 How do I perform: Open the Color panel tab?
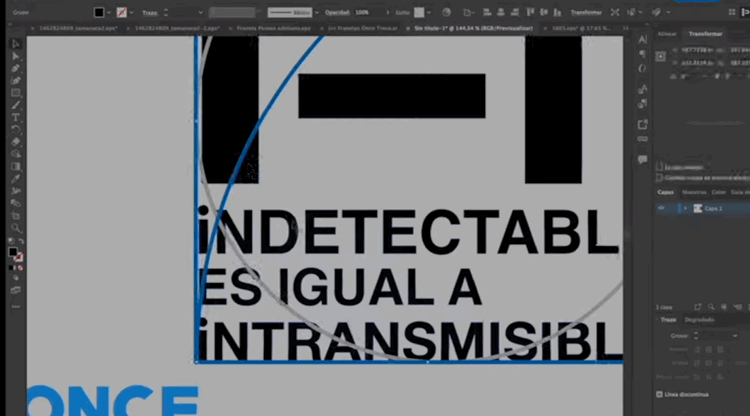[x=718, y=192]
